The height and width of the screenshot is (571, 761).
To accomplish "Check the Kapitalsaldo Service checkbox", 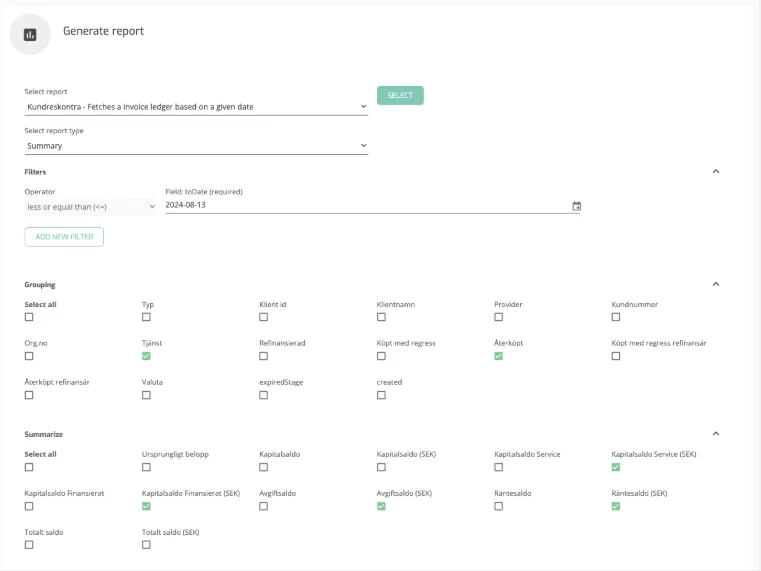I will 498,467.
